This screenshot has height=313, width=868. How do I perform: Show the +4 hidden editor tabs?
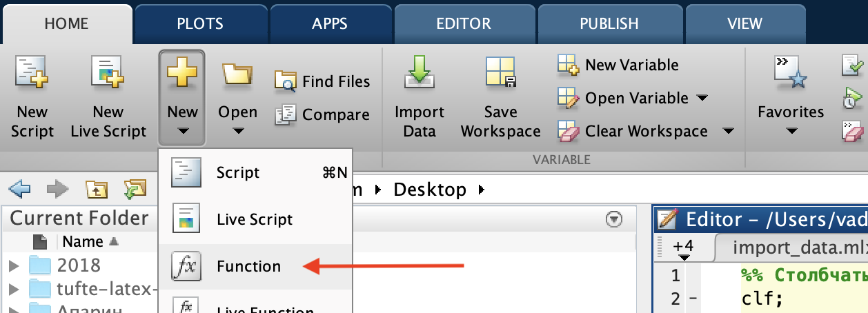coord(683,249)
